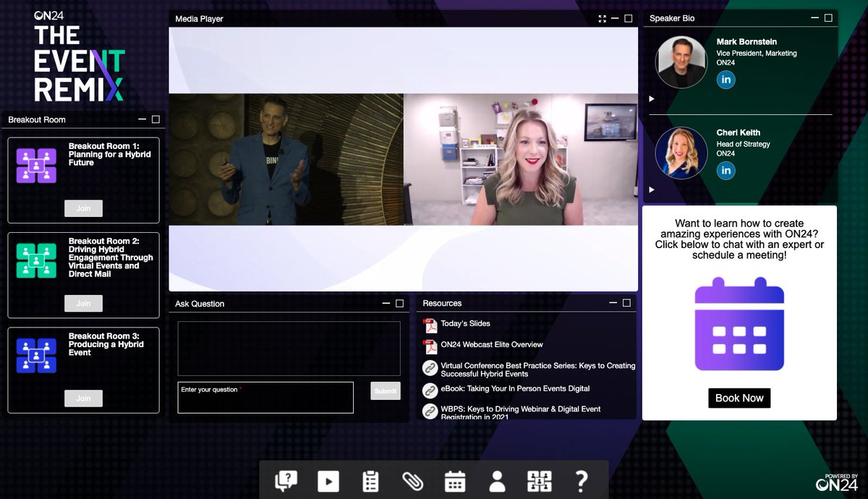The height and width of the screenshot is (499, 868).
Task: Join Breakout Room 3: Producing a Hybrid Event
Action: click(x=83, y=398)
